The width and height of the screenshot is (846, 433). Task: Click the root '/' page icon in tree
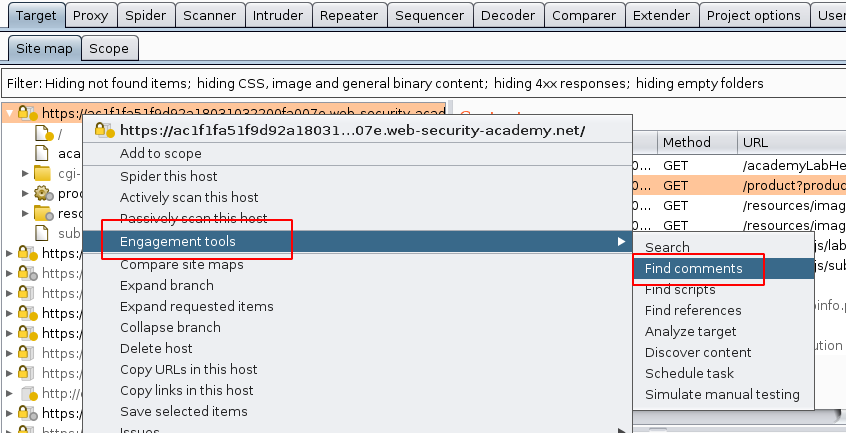coord(42,133)
